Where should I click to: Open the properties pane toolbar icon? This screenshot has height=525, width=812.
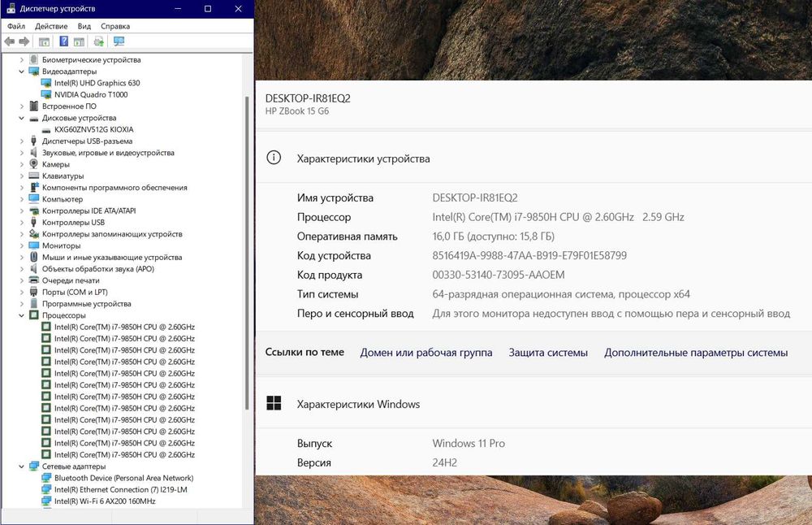click(x=79, y=41)
